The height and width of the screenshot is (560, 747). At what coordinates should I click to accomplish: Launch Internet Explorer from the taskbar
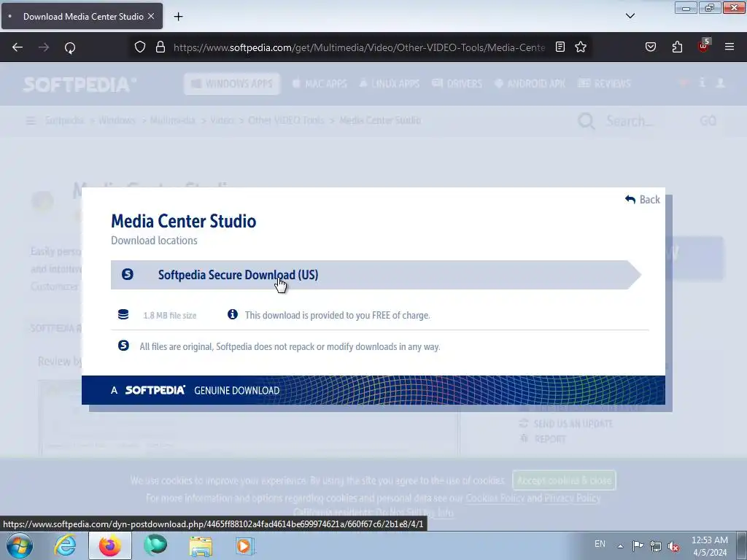tap(65, 545)
